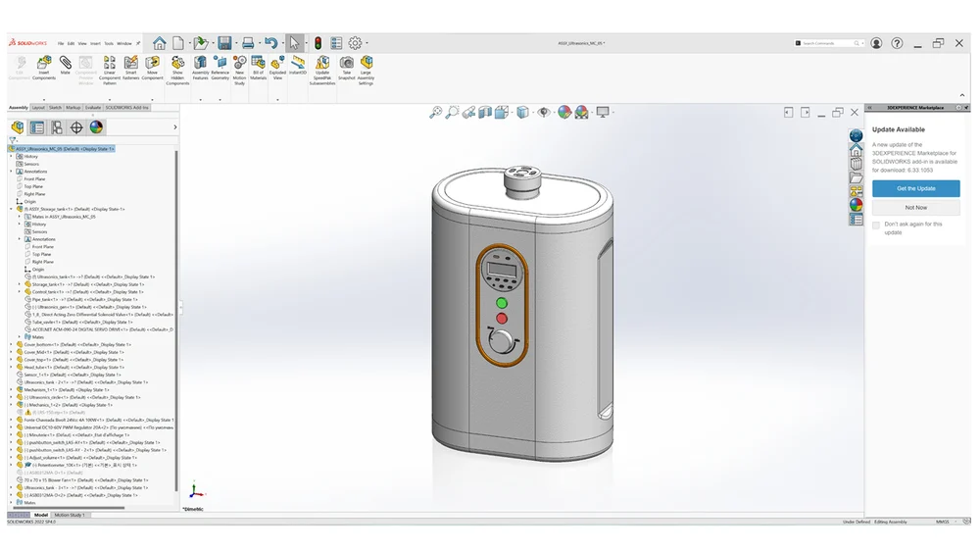Viewport: 980px width, 552px height.
Task: Expand the top-level History tree node
Action: 11,157
